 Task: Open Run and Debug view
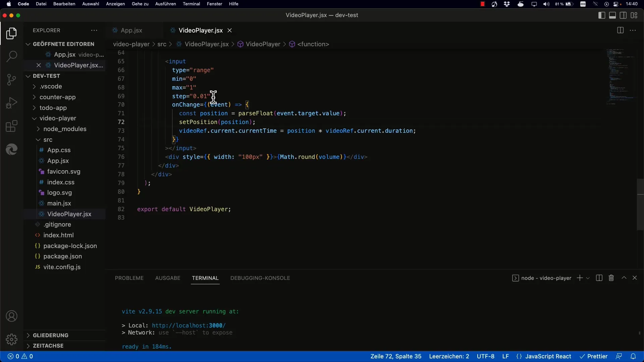coord(11,103)
